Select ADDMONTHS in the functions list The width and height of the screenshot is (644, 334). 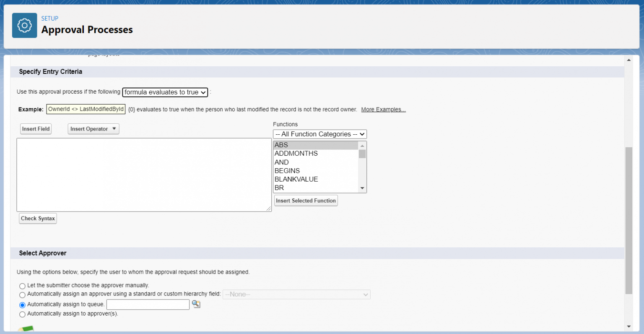point(296,154)
